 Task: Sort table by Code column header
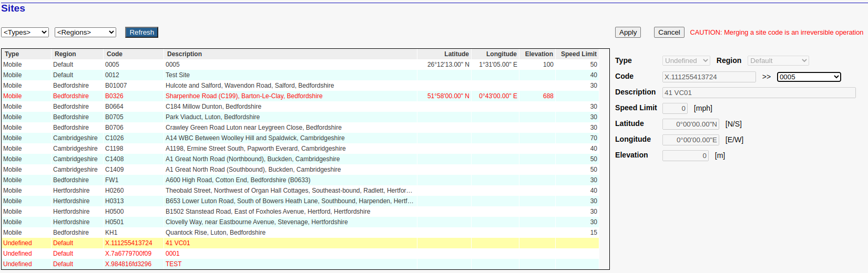coord(115,54)
